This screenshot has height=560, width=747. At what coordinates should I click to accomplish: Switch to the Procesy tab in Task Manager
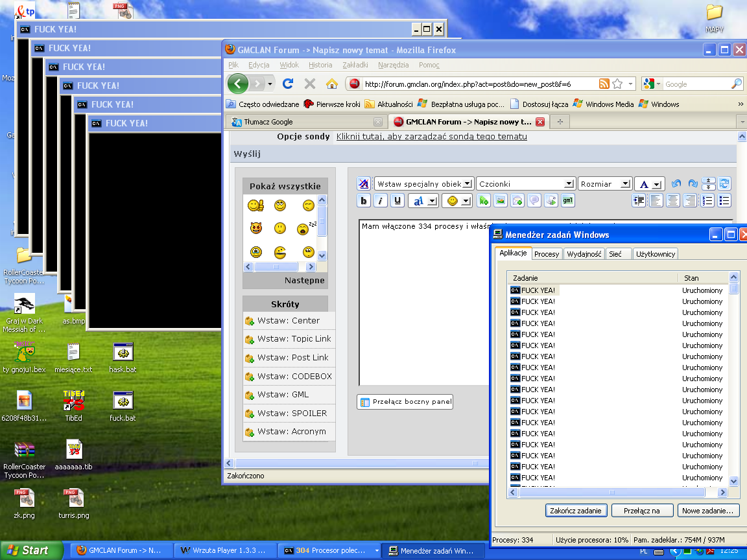pyautogui.click(x=547, y=254)
